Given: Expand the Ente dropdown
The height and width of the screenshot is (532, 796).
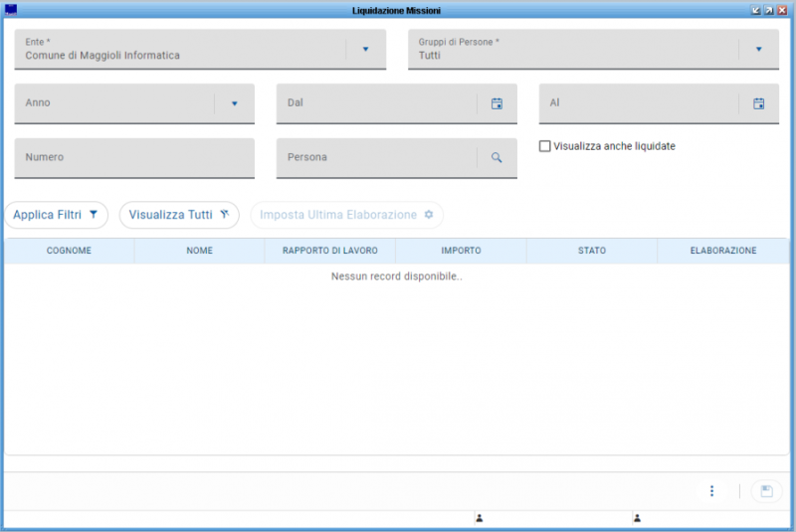Looking at the screenshot, I should tap(365, 49).
